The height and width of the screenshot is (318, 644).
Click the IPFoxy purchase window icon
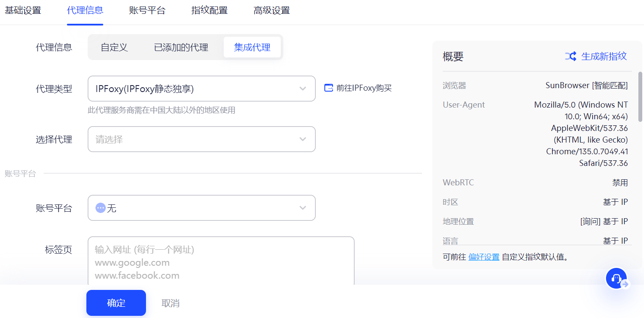pos(329,88)
